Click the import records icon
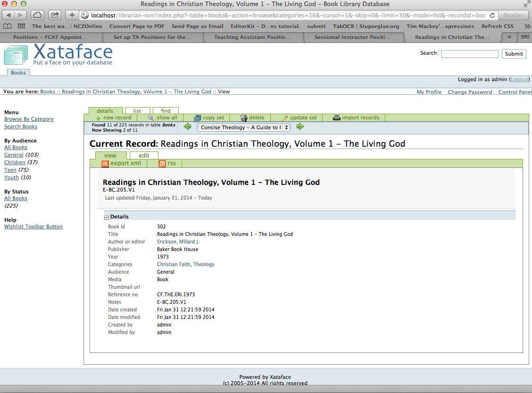 (x=337, y=118)
